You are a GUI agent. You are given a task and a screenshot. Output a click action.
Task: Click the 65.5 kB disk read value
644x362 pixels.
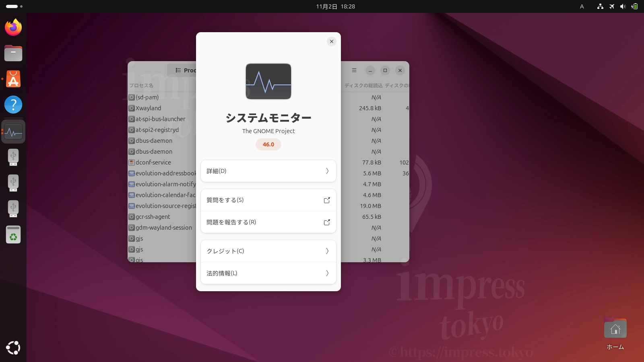pyautogui.click(x=372, y=217)
